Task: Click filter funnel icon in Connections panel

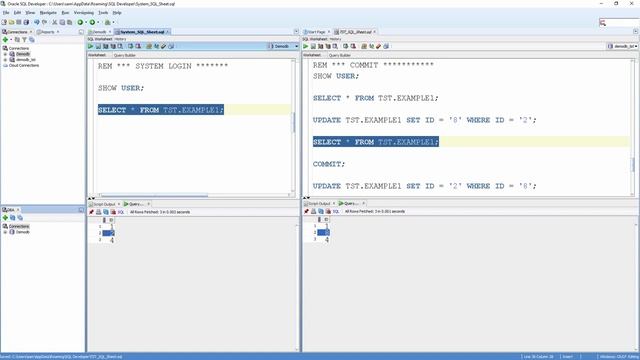Action: click(24, 40)
